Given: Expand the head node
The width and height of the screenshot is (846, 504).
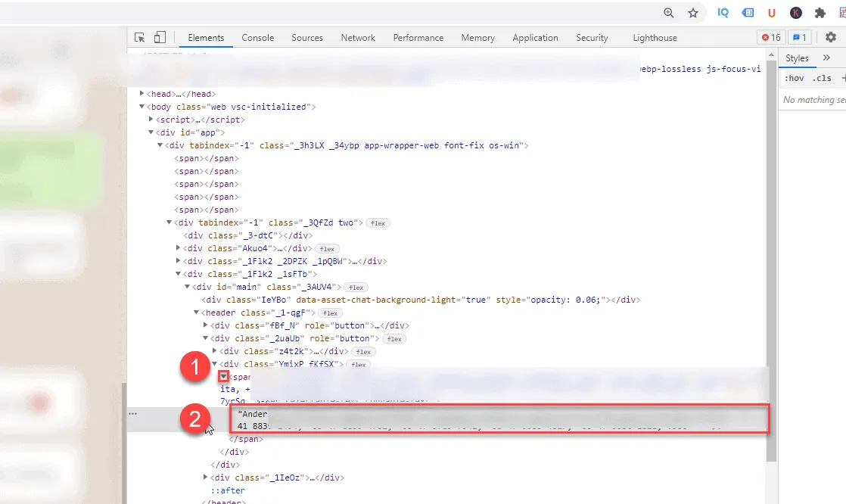Looking at the screenshot, I should tap(142, 93).
